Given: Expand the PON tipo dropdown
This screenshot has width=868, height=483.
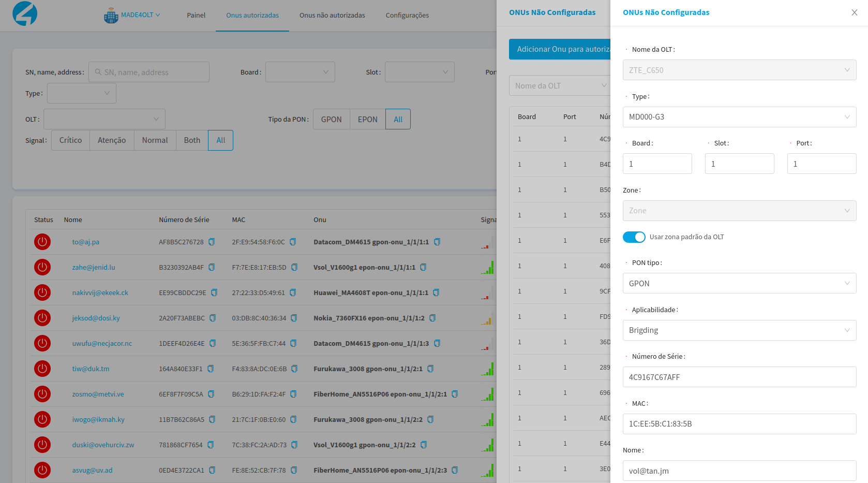Looking at the screenshot, I should click(739, 283).
